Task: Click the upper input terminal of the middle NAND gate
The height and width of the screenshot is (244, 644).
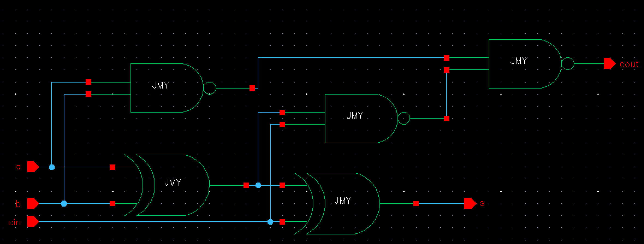Action: 282,113
